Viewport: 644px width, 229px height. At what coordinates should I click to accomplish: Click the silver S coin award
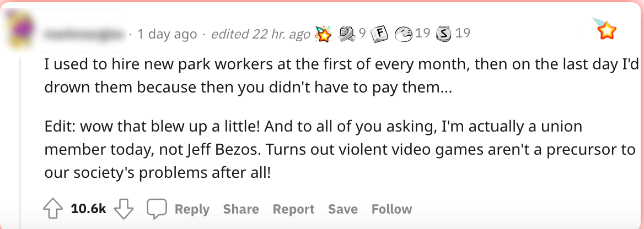click(443, 34)
